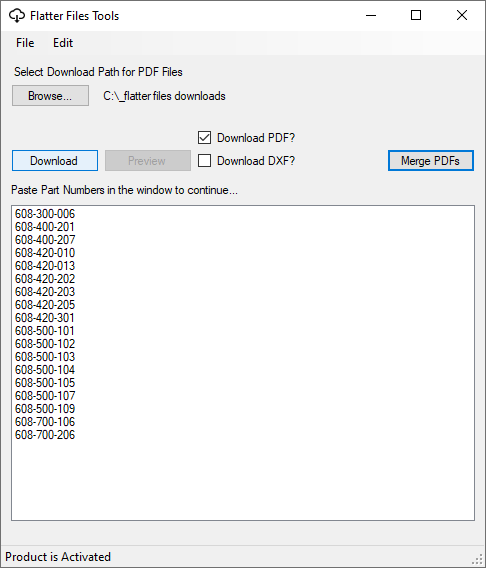Click empty area below the part numbers
486x568 pixels.
(x=243, y=480)
